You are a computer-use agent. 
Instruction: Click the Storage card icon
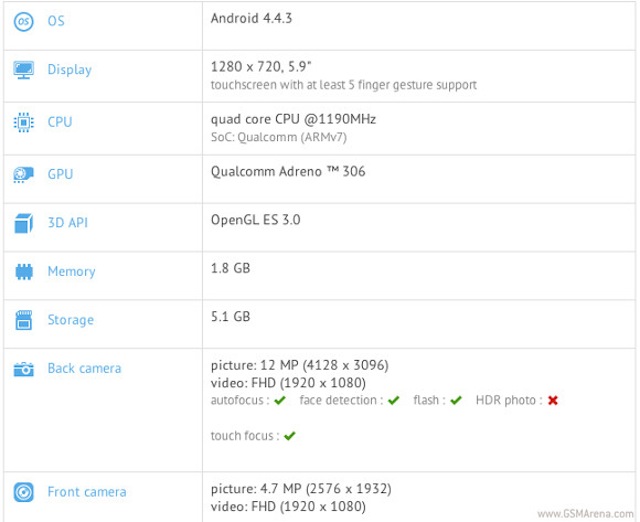24,320
